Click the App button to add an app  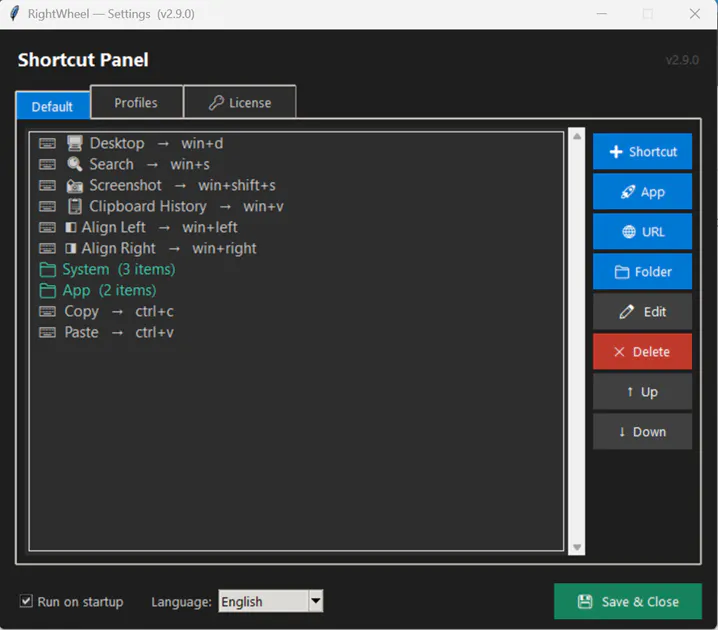(642, 192)
